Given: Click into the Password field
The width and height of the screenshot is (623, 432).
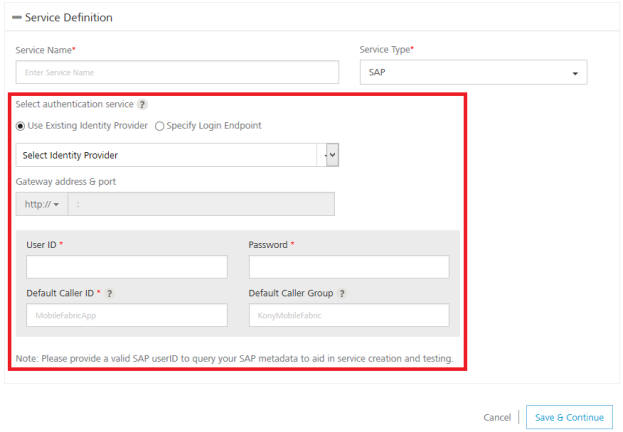Looking at the screenshot, I should pos(349,267).
